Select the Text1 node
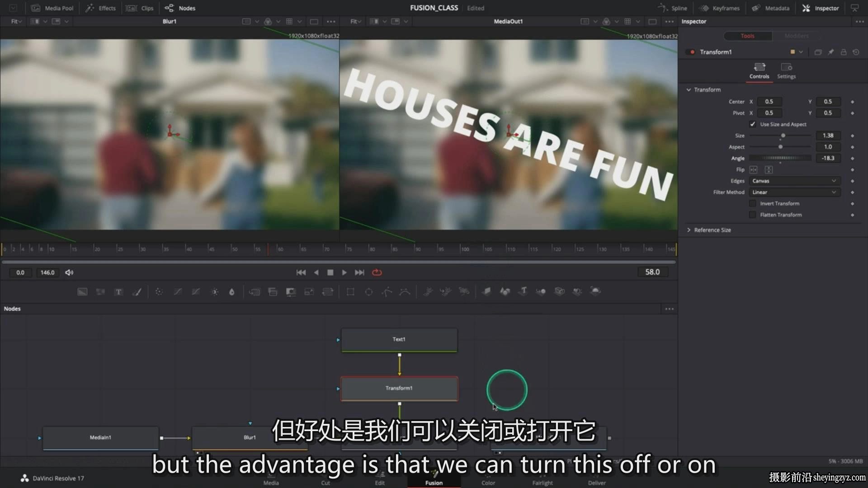The height and width of the screenshot is (488, 868). tap(399, 339)
